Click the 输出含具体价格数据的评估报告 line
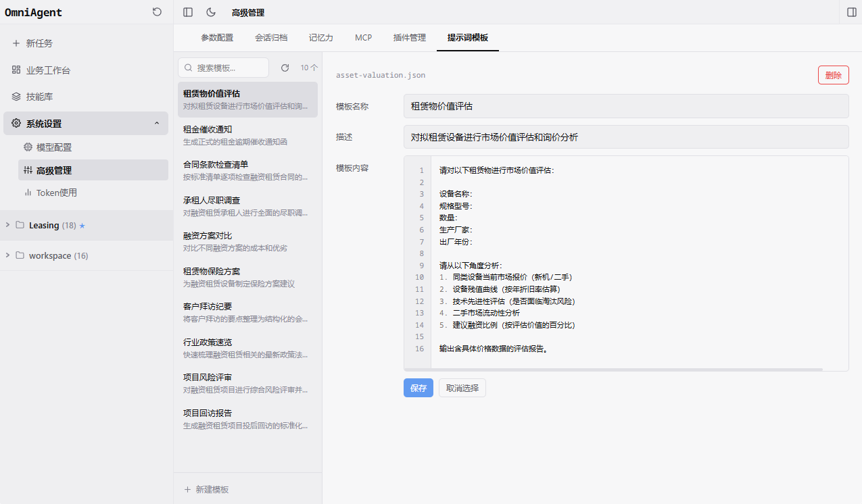Image resolution: width=862 pixels, height=504 pixels. [493, 349]
